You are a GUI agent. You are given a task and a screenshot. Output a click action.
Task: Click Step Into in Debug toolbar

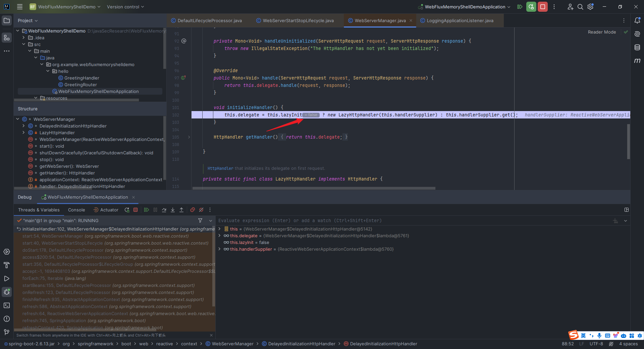173,210
